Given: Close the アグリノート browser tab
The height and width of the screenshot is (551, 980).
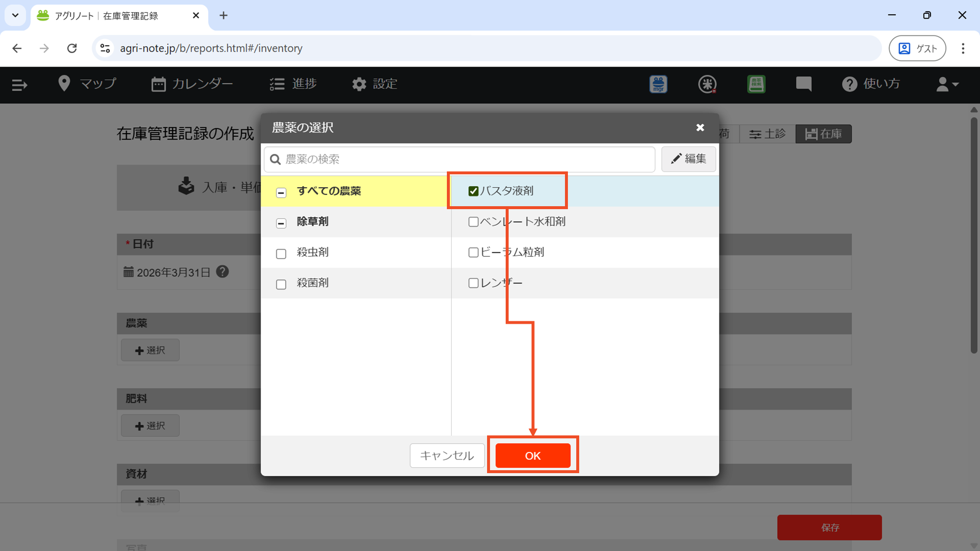Looking at the screenshot, I should [x=196, y=15].
